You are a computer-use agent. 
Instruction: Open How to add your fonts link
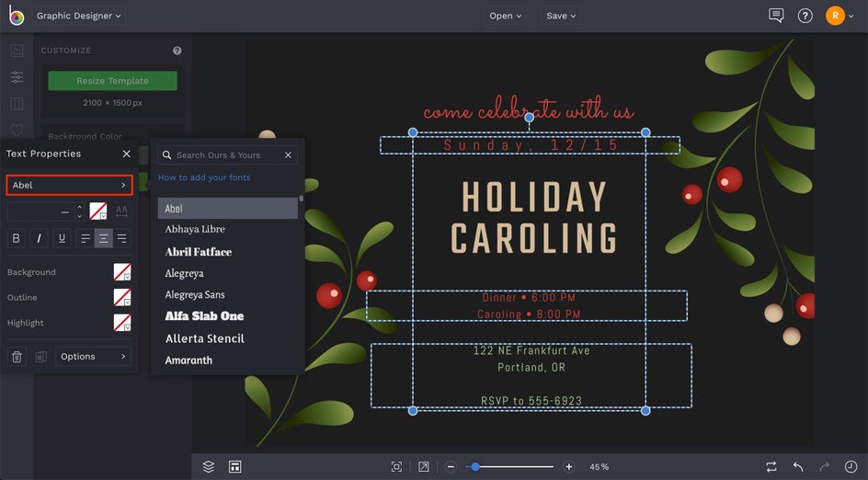[204, 177]
